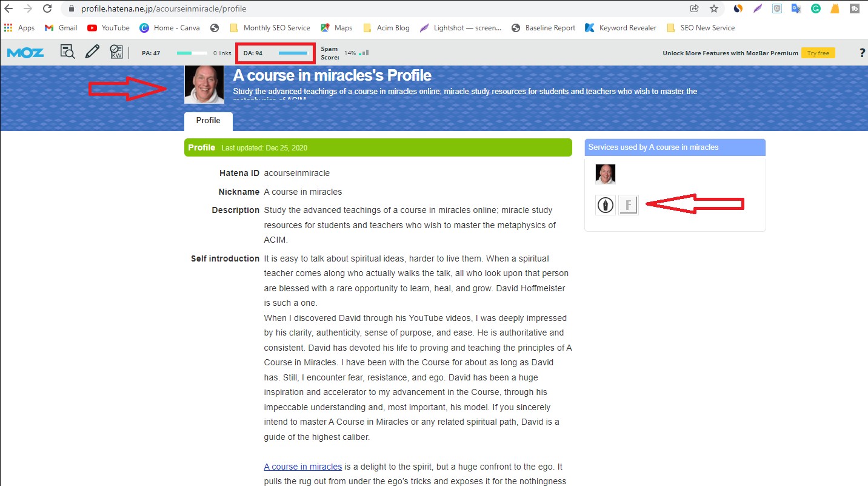
Task: Open the Maps bookmark folder
Action: [336, 27]
